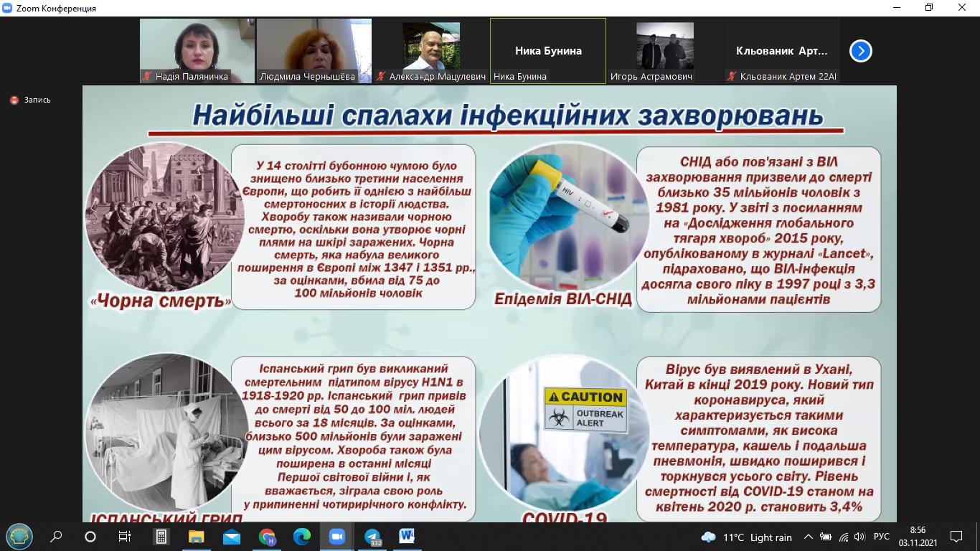Switch to Google Chrome on taskbar

pos(267,536)
